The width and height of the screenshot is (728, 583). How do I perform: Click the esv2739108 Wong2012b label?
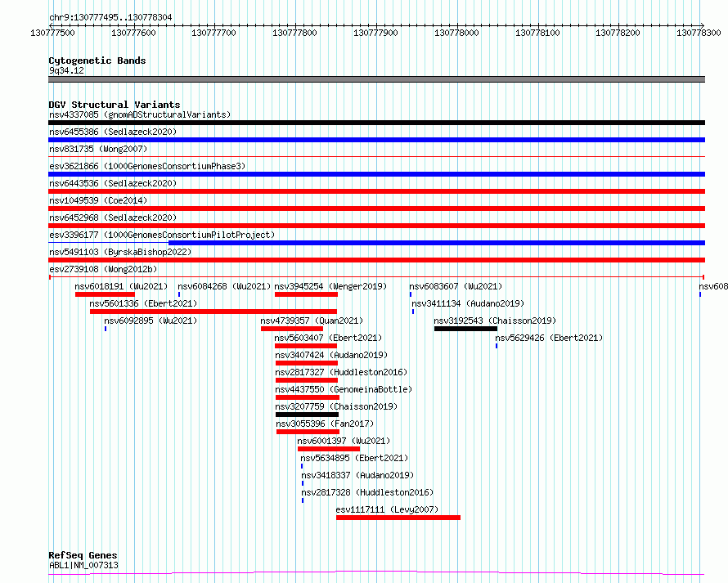point(103,269)
